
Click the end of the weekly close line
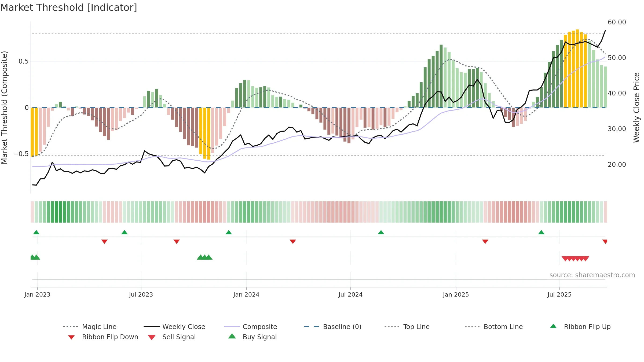tap(605, 31)
